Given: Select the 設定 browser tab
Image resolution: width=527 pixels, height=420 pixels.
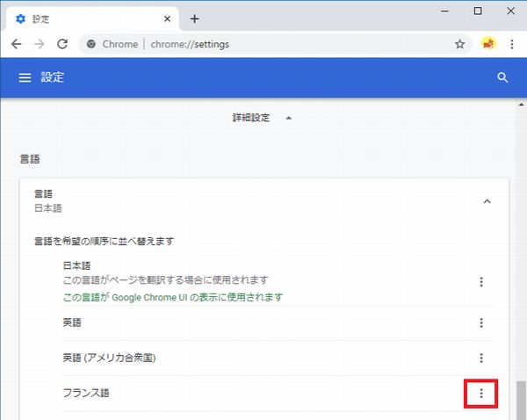Looking at the screenshot, I should tap(92, 18).
